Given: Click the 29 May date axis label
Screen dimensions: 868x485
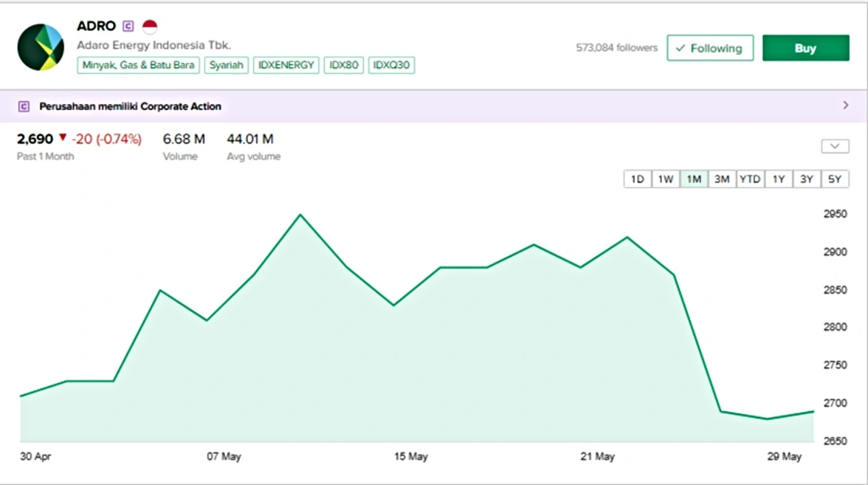Looking at the screenshot, I should [785, 457].
